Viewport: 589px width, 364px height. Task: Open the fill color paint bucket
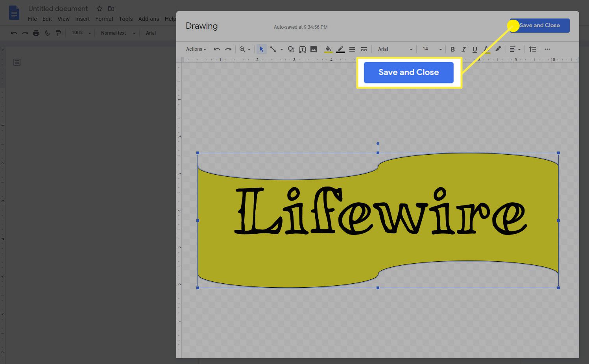coord(328,49)
